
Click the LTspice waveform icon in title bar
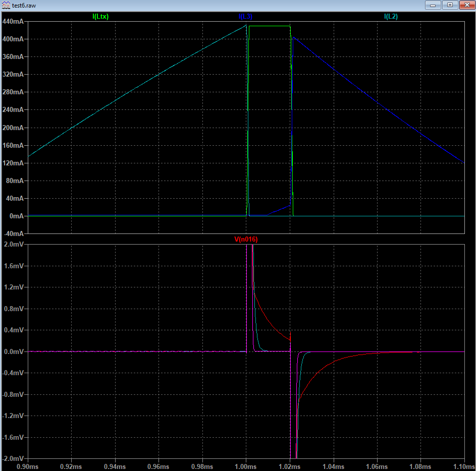coord(6,5)
